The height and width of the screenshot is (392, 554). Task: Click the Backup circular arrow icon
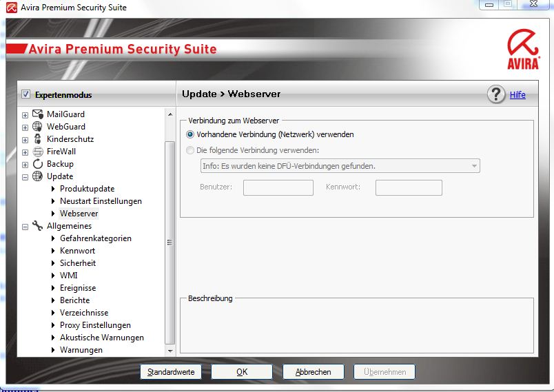pos(38,164)
